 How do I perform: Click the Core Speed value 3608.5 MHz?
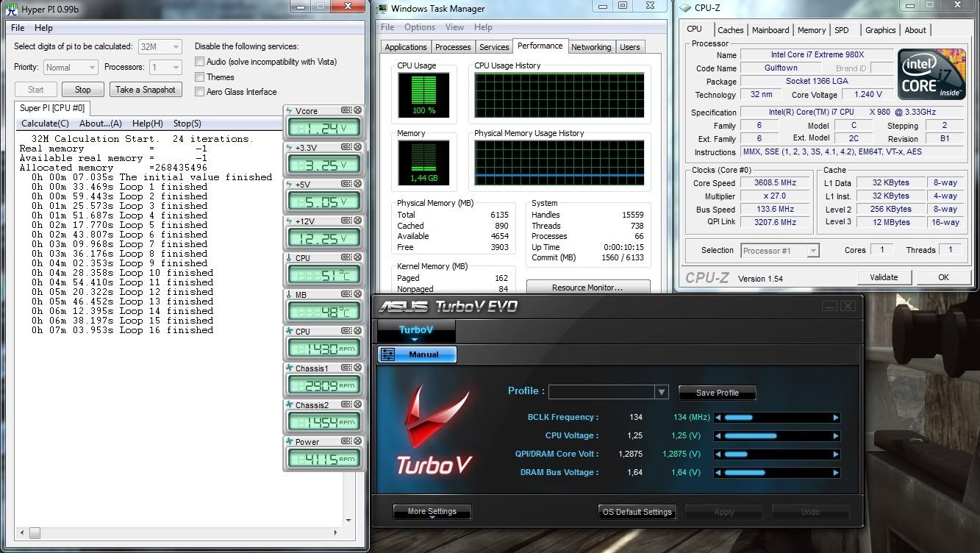(x=776, y=182)
